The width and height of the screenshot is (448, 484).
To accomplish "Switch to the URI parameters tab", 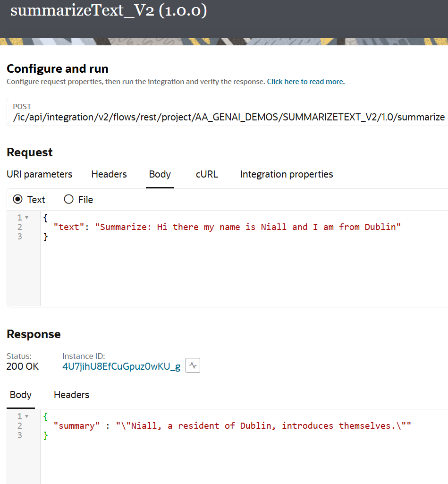I will (40, 174).
